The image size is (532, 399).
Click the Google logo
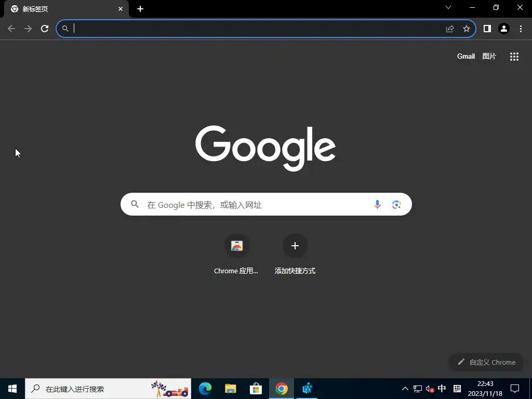[265, 148]
